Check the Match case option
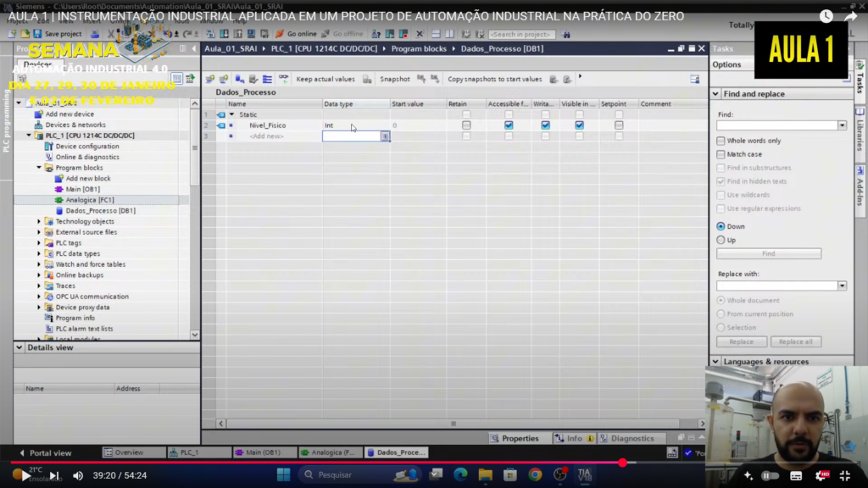Screen dimensions: 868x488 click(721, 154)
